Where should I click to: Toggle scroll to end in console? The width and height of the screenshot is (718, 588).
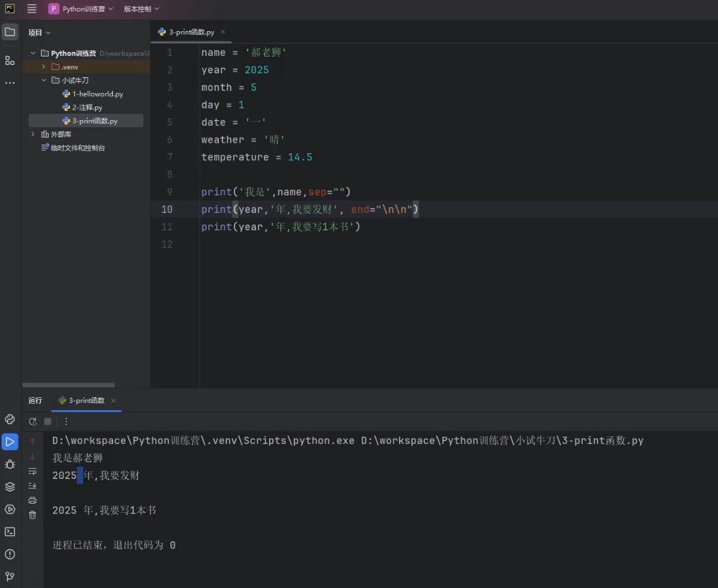(32, 485)
